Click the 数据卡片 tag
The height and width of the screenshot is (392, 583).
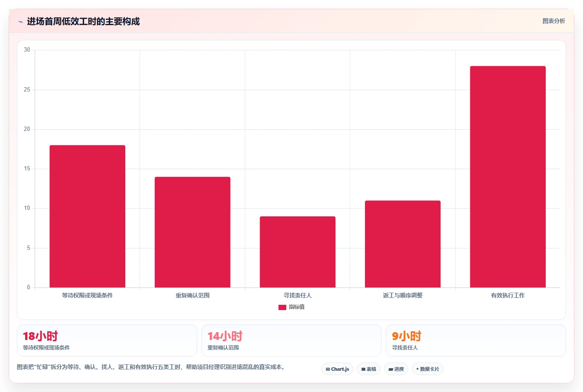point(427,369)
